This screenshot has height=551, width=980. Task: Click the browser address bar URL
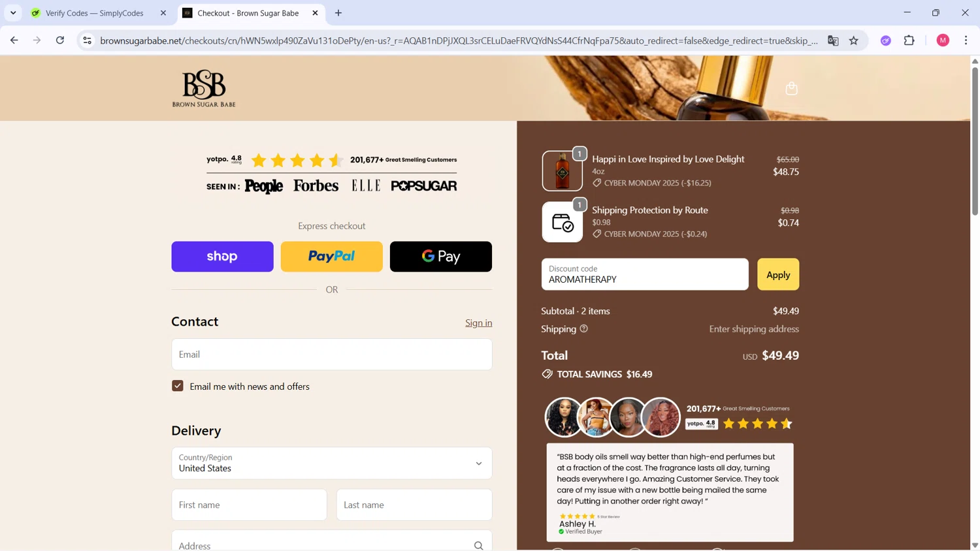coord(459,40)
